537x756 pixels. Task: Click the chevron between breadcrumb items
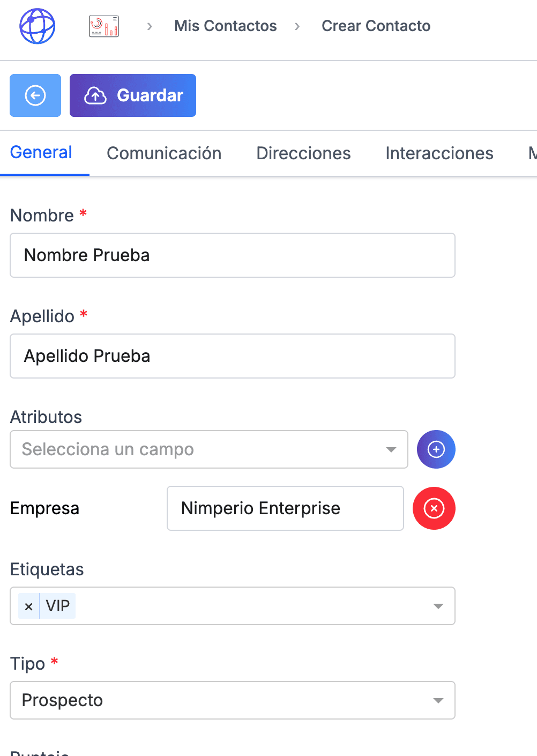(x=148, y=26)
